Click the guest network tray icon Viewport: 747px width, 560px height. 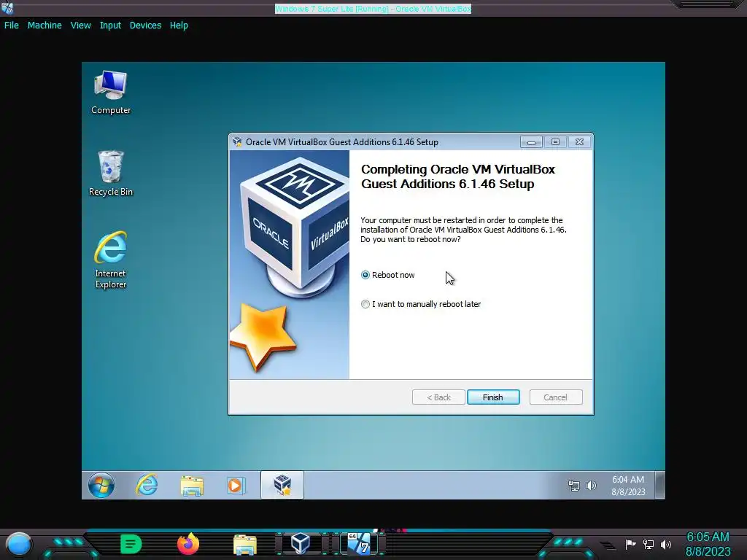tap(573, 486)
